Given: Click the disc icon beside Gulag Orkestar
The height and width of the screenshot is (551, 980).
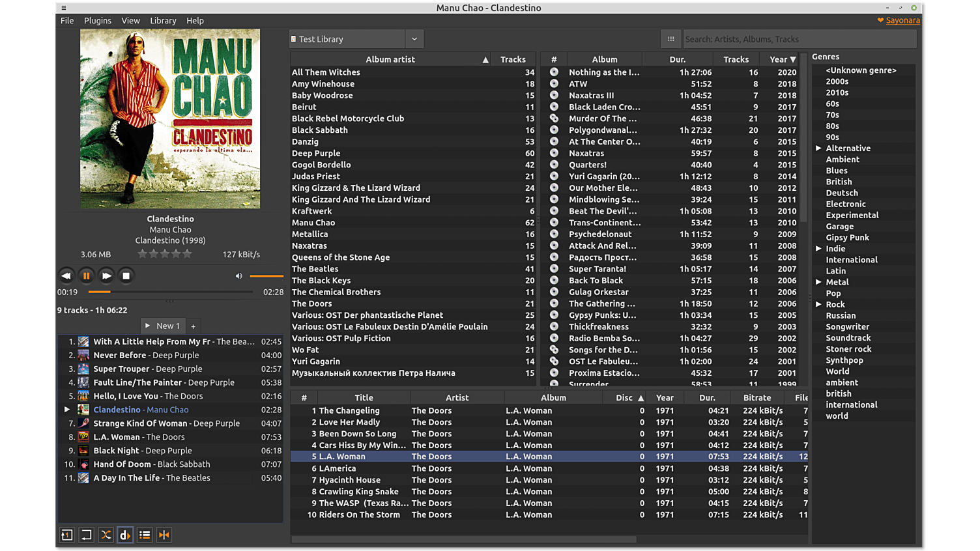Looking at the screenshot, I should pos(554,292).
